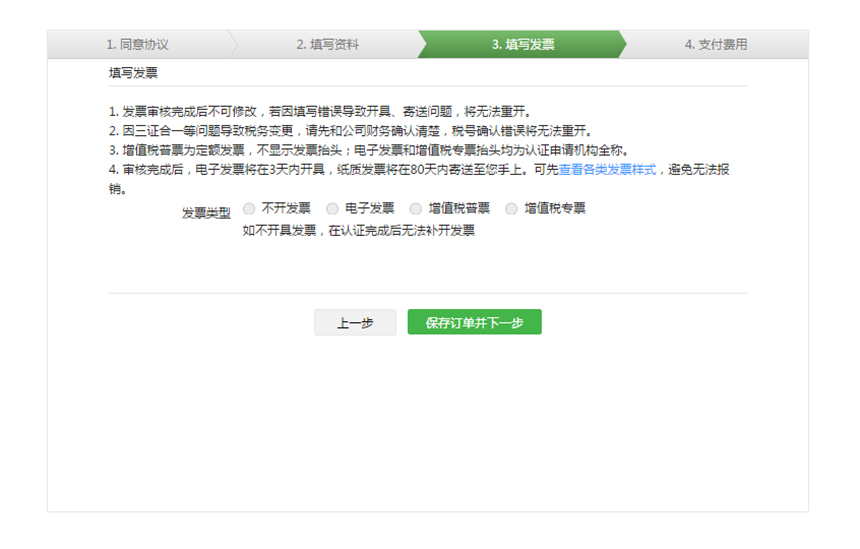Click the 电子发票 label text

[370, 209]
